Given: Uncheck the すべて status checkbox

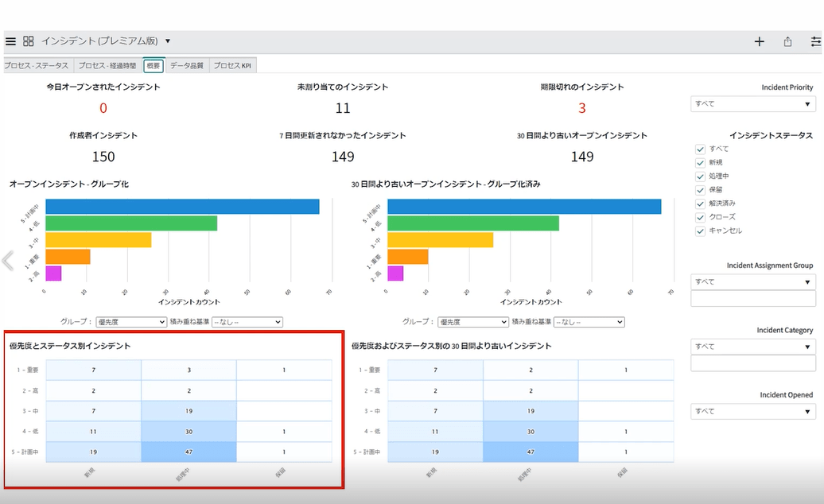Looking at the screenshot, I should (700, 149).
